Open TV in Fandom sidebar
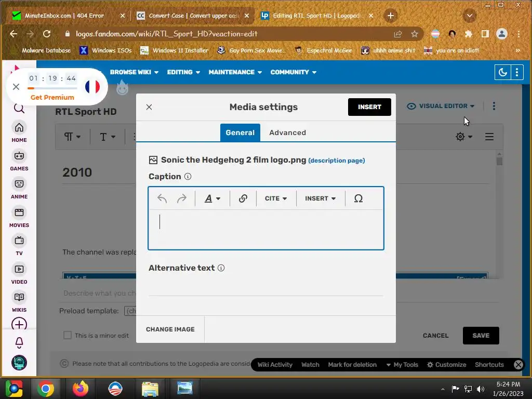532x399 pixels. [x=19, y=245]
